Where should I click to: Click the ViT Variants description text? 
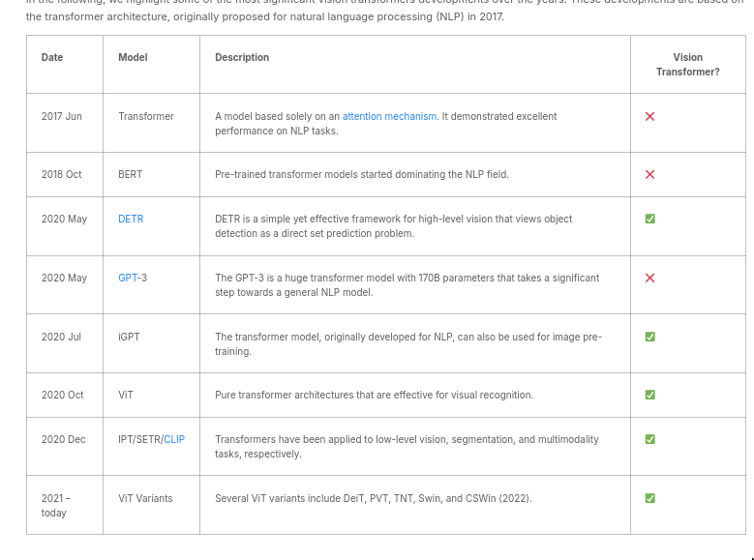(x=373, y=498)
